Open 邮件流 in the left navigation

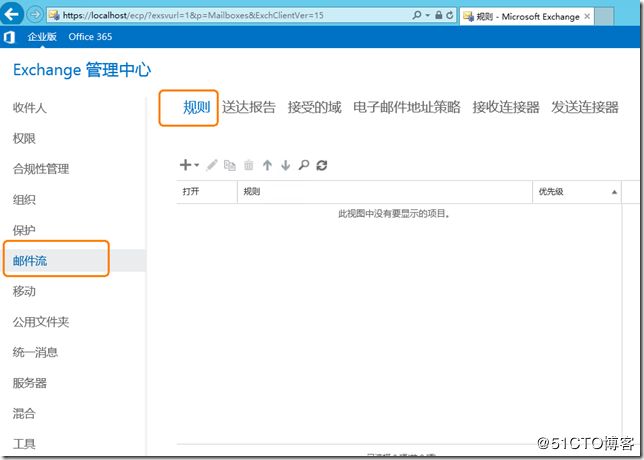coord(30,260)
